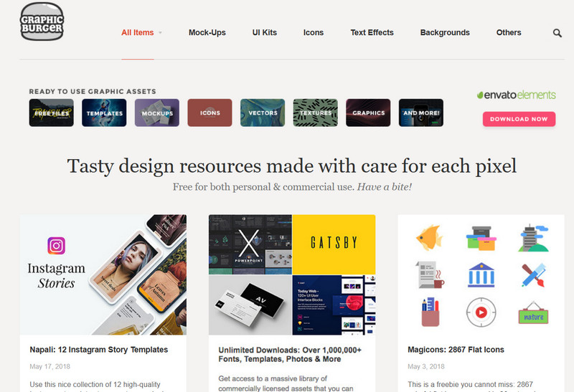The height and width of the screenshot is (392, 574).
Task: Click the pencil holder flat icon
Action: [430, 312]
